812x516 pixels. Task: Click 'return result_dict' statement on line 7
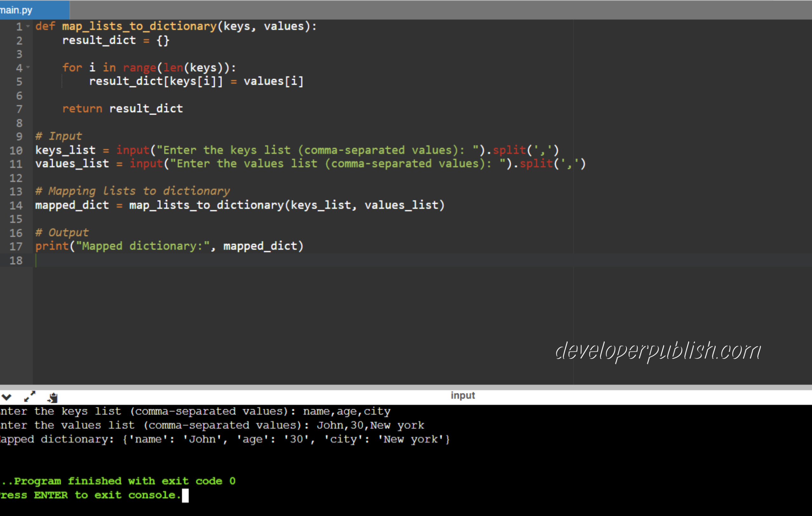(x=122, y=108)
